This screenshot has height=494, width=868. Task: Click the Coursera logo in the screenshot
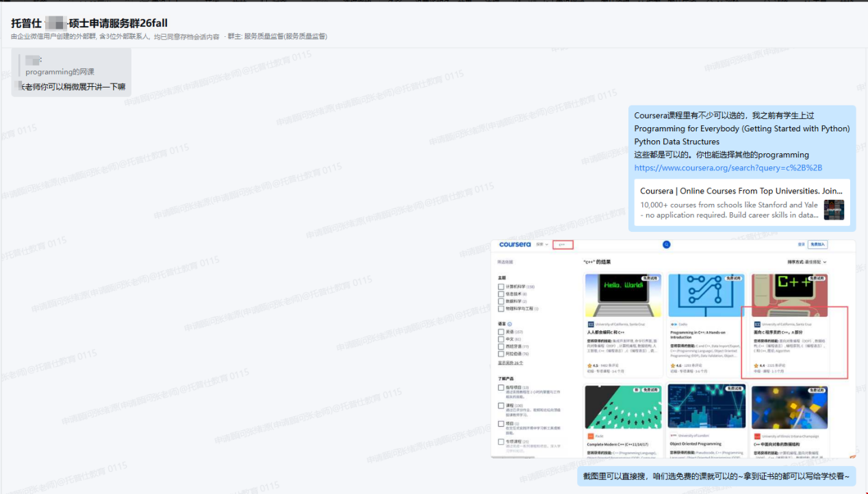click(515, 244)
